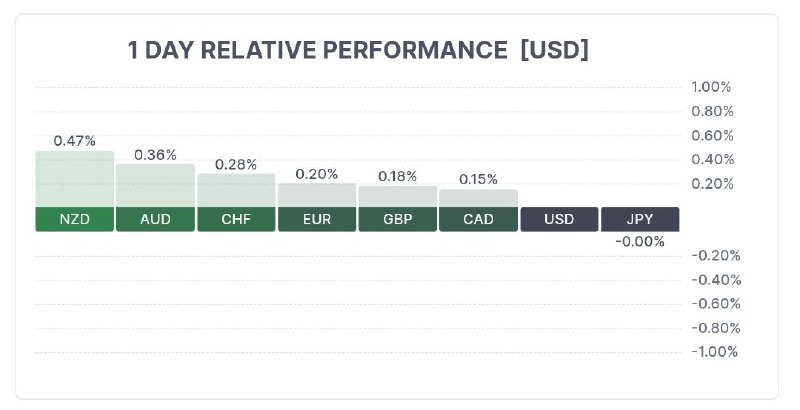Click the GBP performance bar
This screenshot has height=410, width=800.
tap(397, 196)
